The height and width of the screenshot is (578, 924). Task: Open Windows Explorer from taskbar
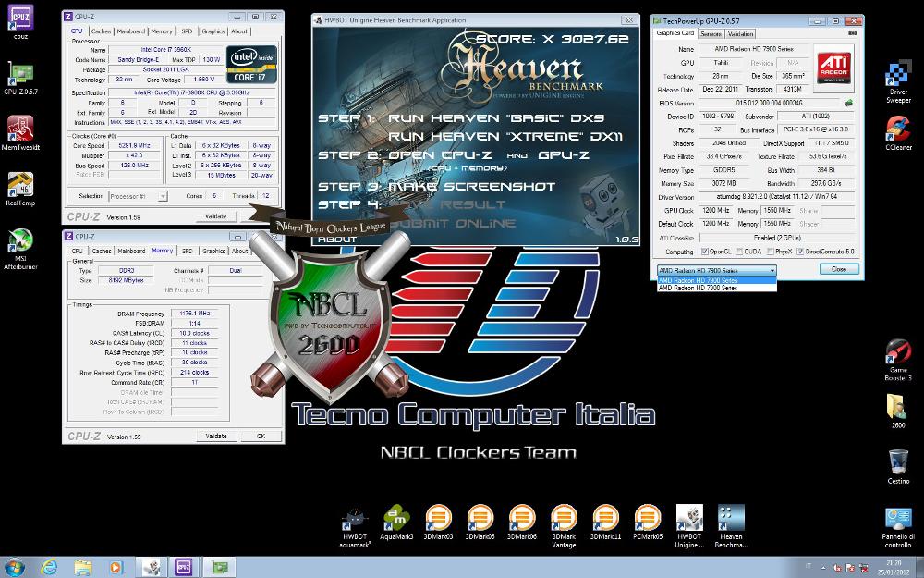[83, 568]
